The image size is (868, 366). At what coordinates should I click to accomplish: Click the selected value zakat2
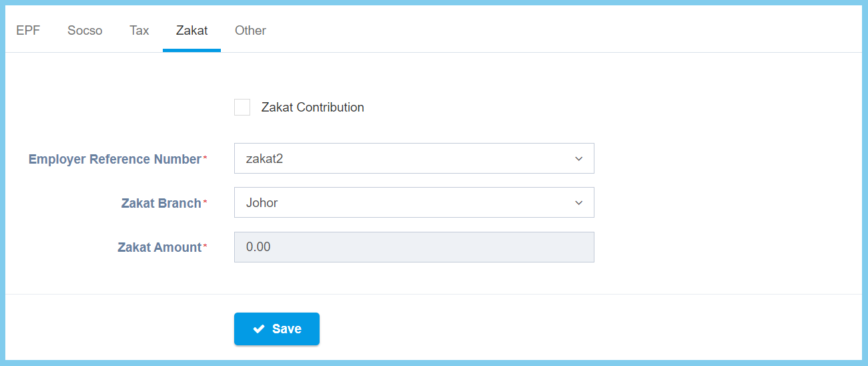pyautogui.click(x=265, y=159)
